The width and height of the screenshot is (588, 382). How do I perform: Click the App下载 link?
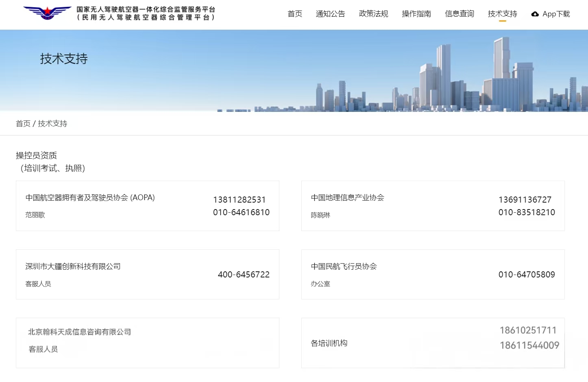pos(556,14)
